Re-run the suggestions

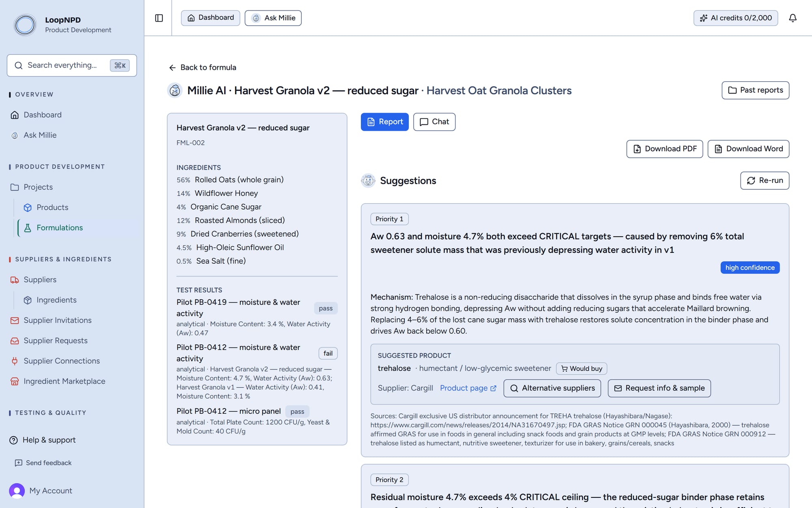[x=764, y=180]
